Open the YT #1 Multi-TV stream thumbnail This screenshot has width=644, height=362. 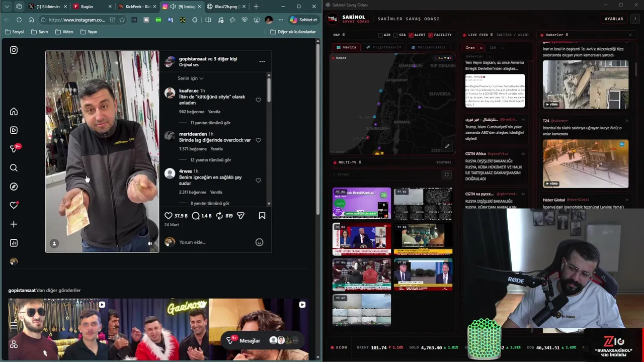coord(361,204)
